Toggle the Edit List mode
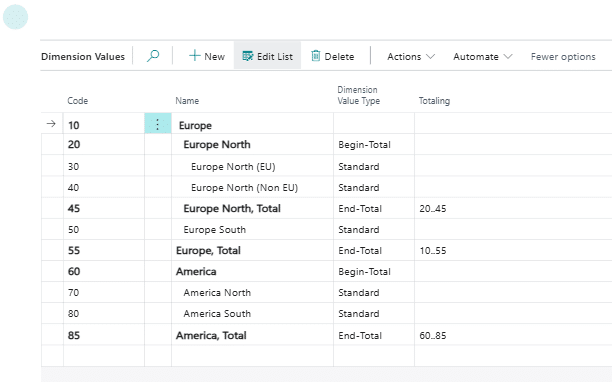The height and width of the screenshot is (382, 612). pos(267,56)
